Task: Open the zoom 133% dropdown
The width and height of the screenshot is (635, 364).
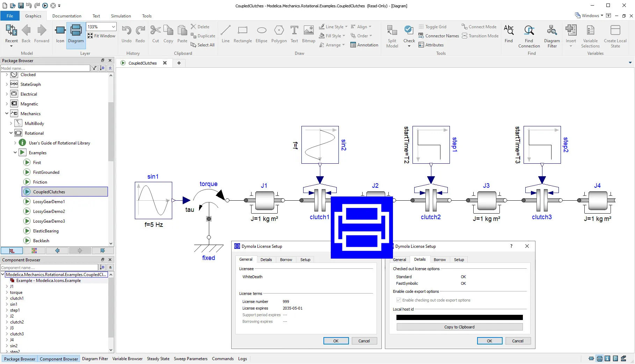Action: [113, 27]
